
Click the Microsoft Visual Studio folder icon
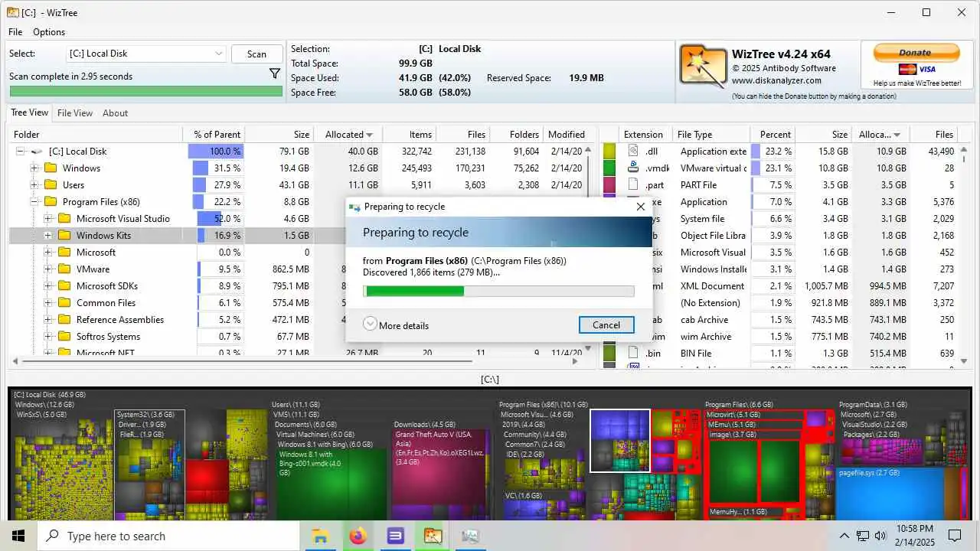[x=65, y=219]
